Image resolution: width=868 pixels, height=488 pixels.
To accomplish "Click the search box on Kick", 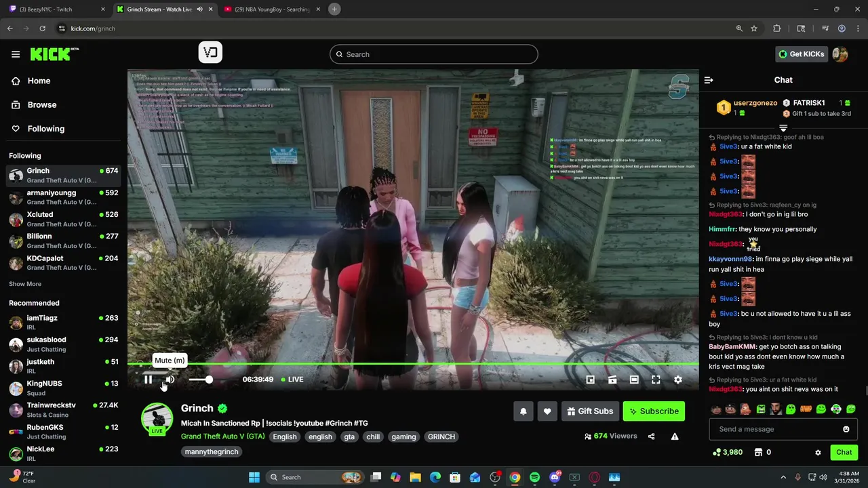I will tap(434, 54).
